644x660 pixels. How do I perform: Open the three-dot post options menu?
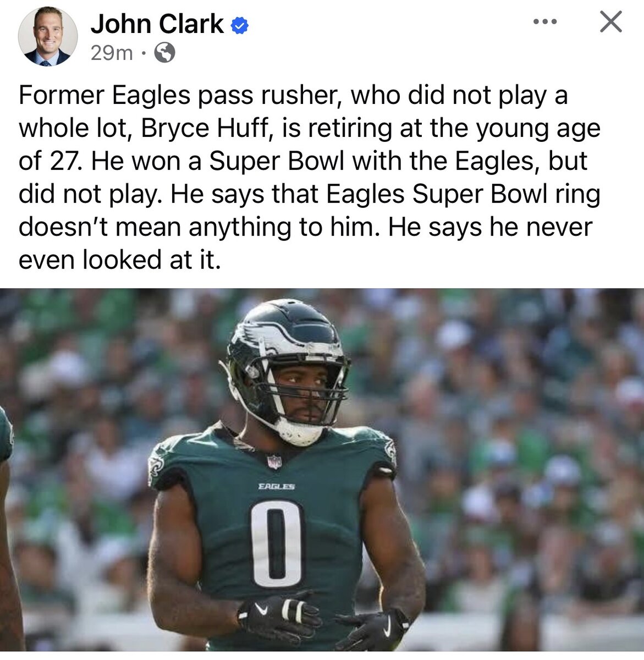(546, 23)
